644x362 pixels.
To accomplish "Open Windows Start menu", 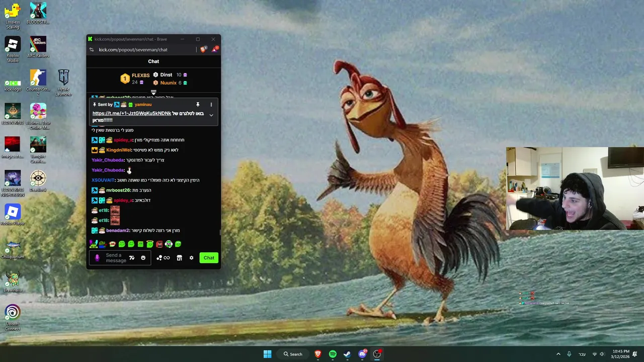I will click(x=268, y=354).
